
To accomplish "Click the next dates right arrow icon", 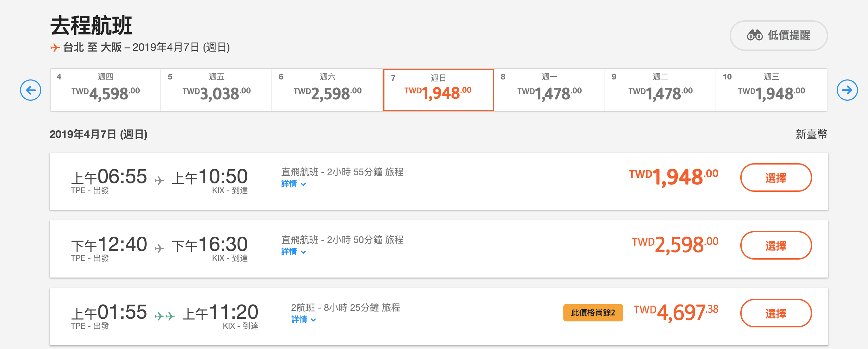I will 847,90.
